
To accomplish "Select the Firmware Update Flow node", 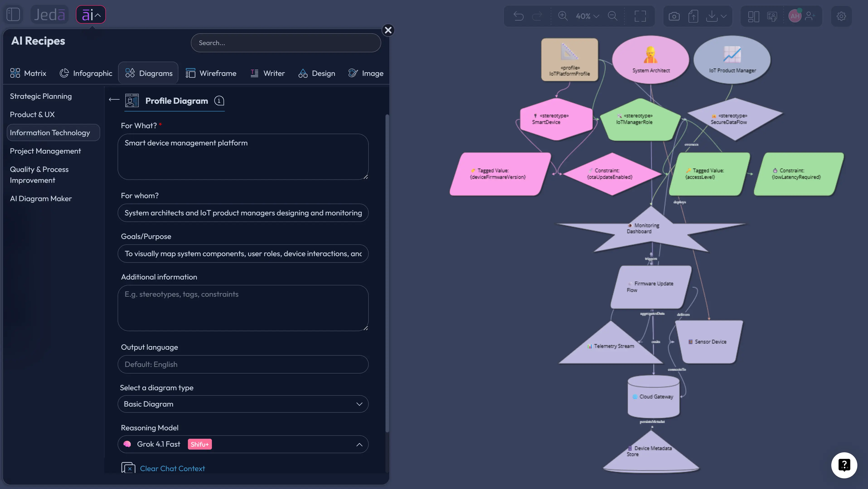I will pos(651,287).
